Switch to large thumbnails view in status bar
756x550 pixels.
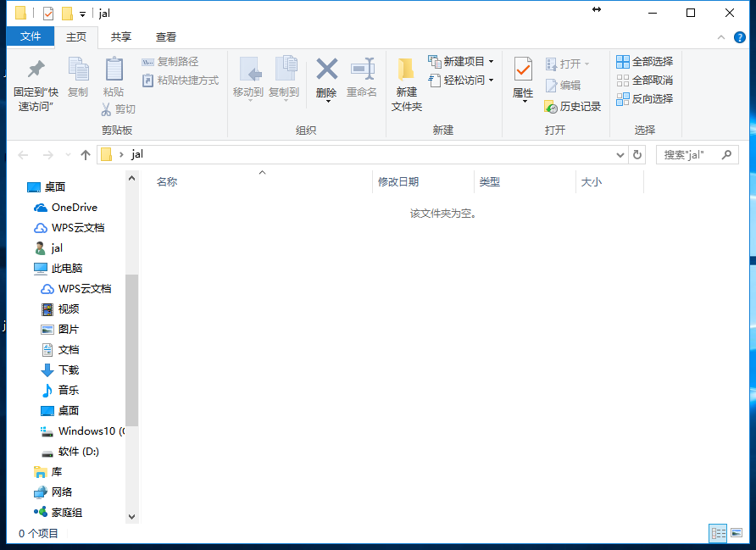(x=735, y=533)
